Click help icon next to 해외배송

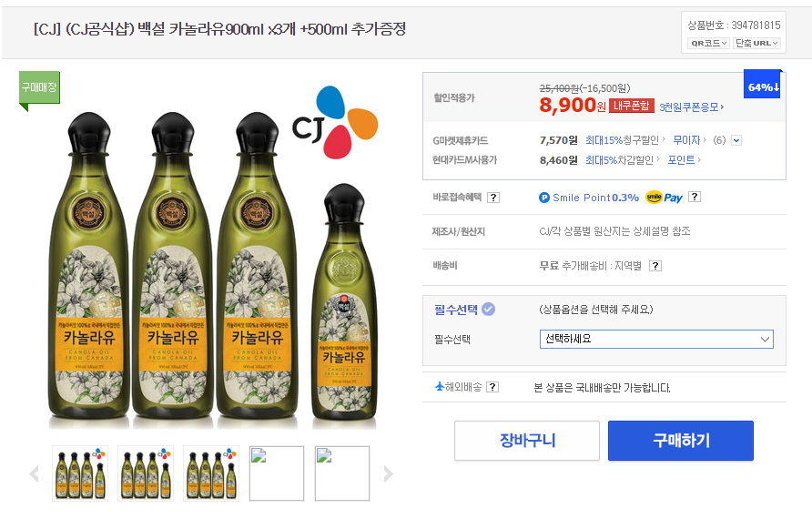coord(492,387)
